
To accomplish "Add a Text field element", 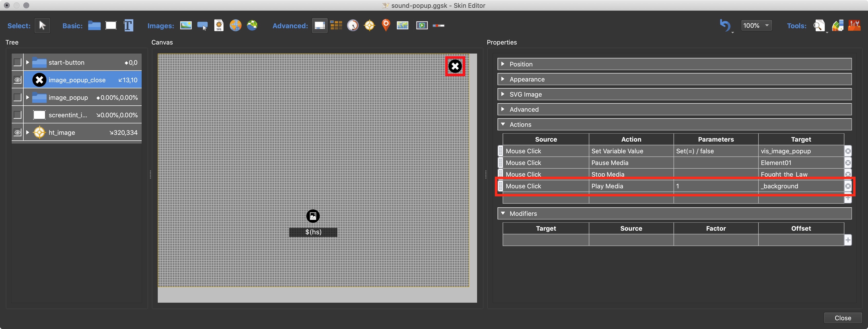I will click(x=128, y=26).
